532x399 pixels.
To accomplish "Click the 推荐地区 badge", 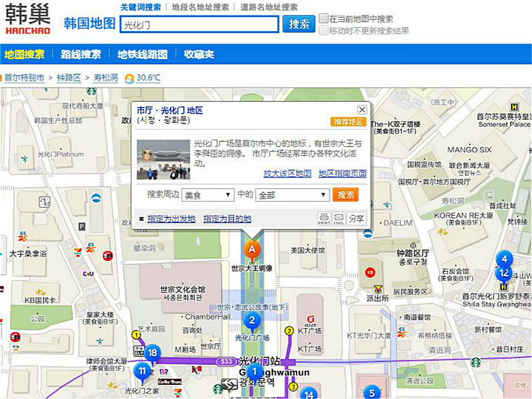I will [x=349, y=122].
